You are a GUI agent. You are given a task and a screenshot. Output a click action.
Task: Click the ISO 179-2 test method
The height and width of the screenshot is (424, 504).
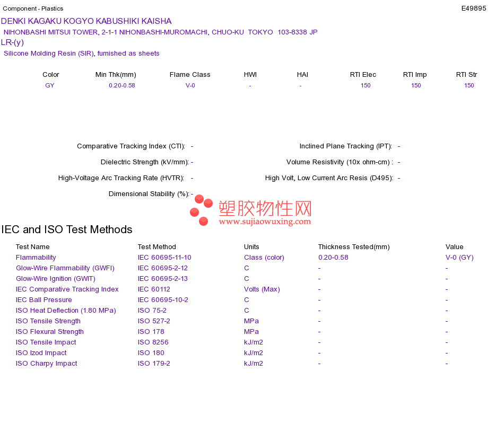pyautogui.click(x=154, y=363)
